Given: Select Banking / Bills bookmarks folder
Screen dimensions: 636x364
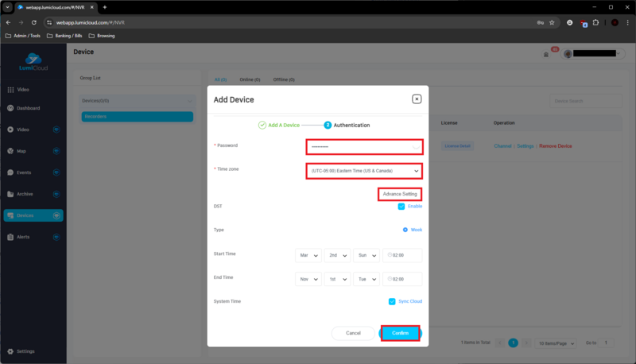Looking at the screenshot, I should 64,36.
